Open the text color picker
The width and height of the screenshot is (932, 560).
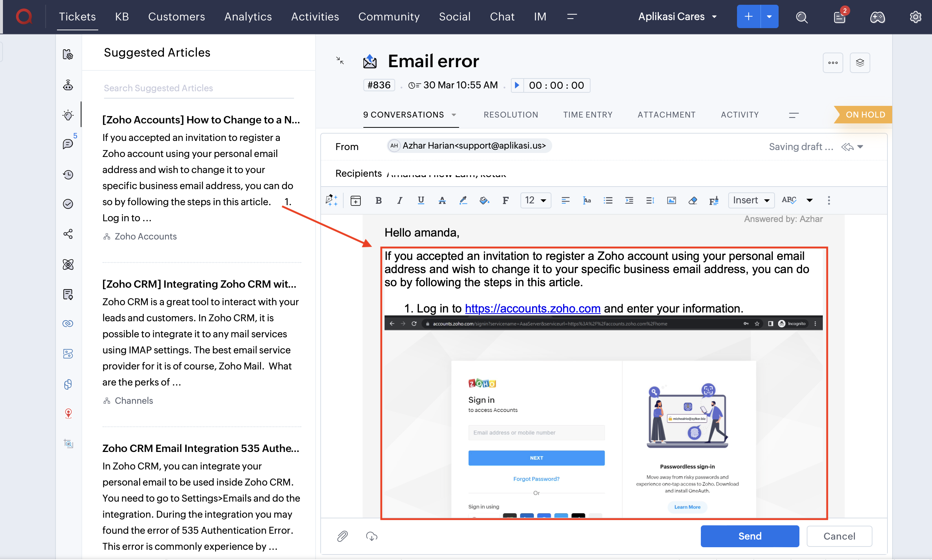tap(463, 200)
